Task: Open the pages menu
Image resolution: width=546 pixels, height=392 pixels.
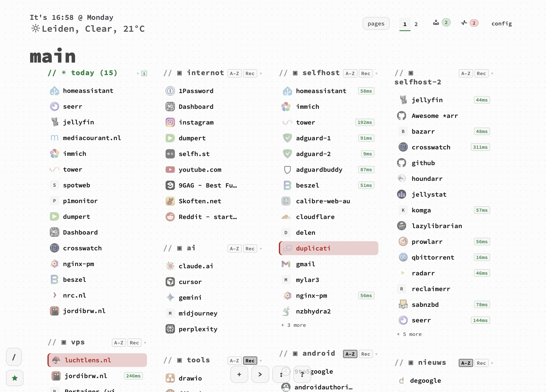Action: point(376,24)
